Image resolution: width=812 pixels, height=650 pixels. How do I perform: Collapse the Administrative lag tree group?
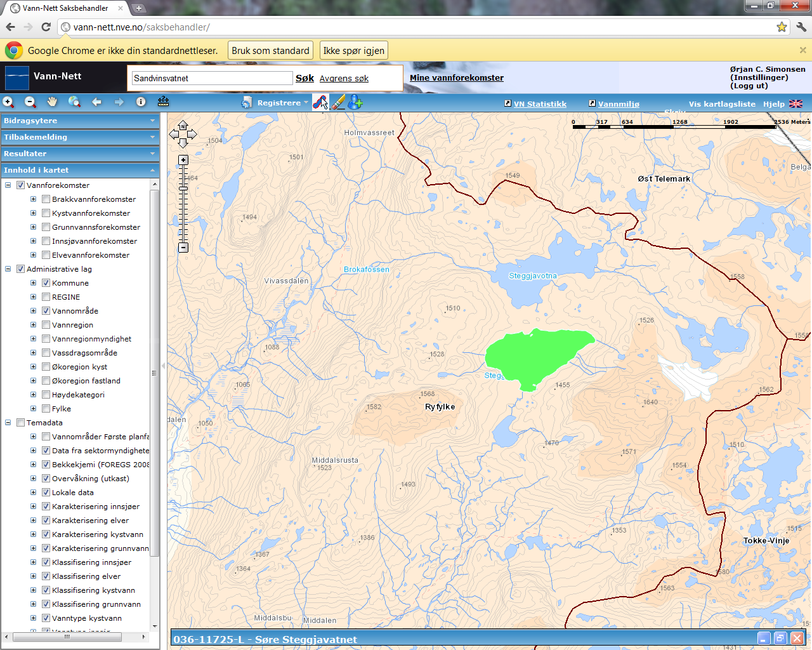[x=8, y=269]
